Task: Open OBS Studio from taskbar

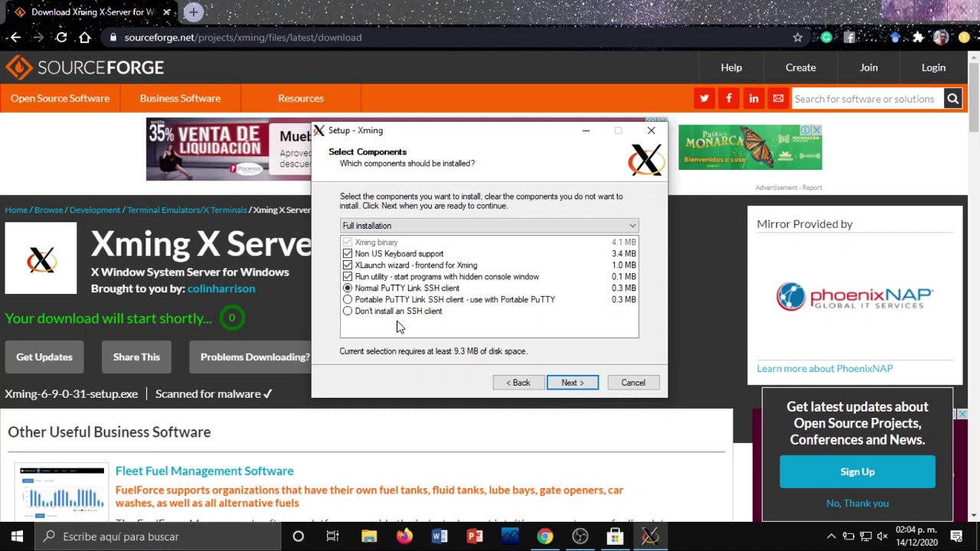Action: [x=580, y=536]
